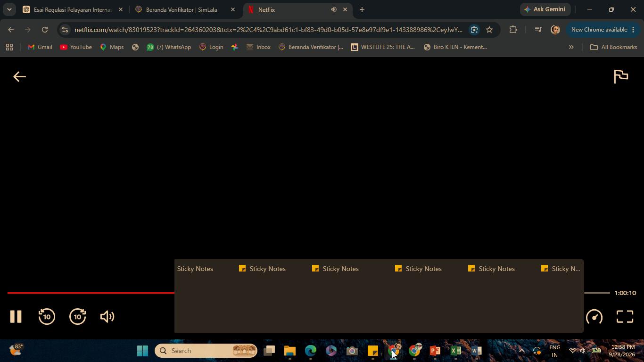The height and width of the screenshot is (362, 644).
Task: Open the playback speed control
Action: click(594, 317)
